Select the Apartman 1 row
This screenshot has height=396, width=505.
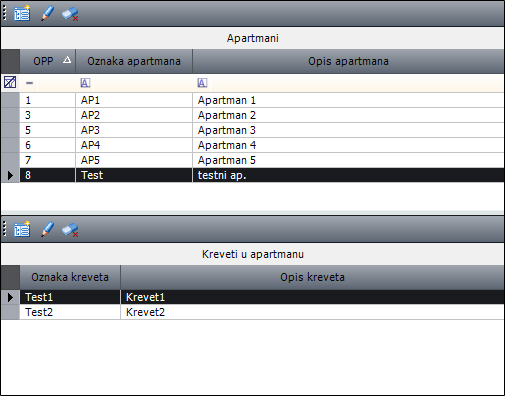(262, 100)
